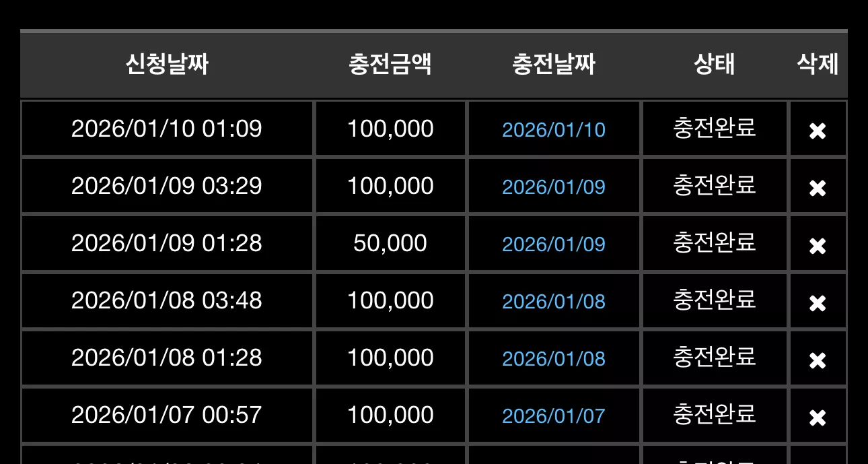Screen dimensions: 868x464
Task: Delete the 2026/01/09 03:29 charge record
Action: (x=818, y=188)
